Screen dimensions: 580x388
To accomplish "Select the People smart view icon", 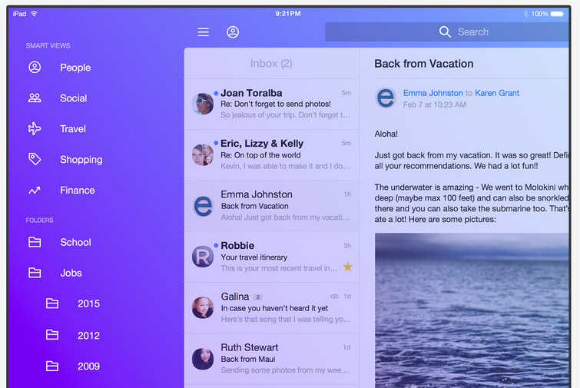I will pos(35,67).
